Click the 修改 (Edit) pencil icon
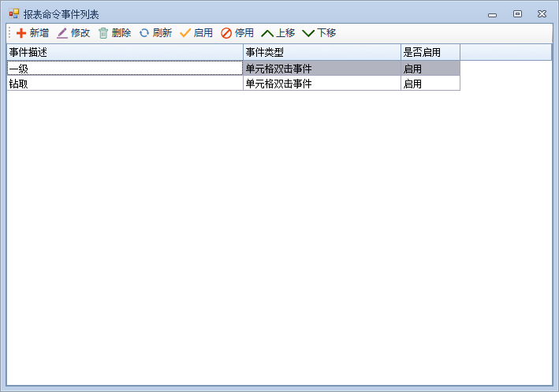 (62, 33)
